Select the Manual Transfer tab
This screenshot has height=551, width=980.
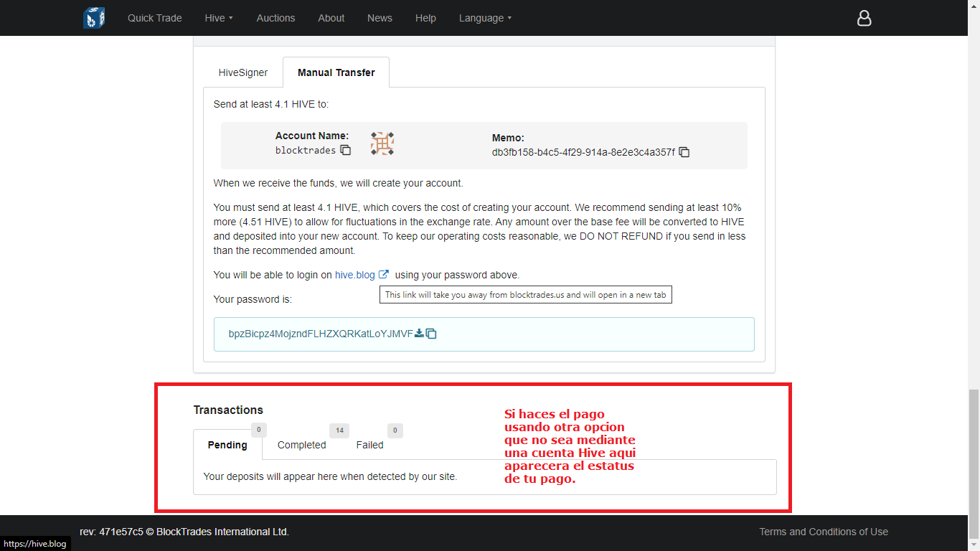336,72
